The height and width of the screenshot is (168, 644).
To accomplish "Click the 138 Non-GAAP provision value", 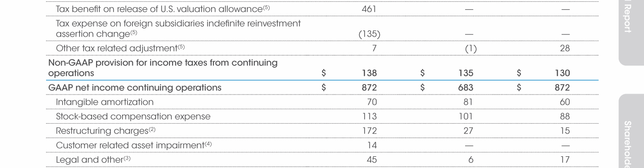I will [x=371, y=73].
